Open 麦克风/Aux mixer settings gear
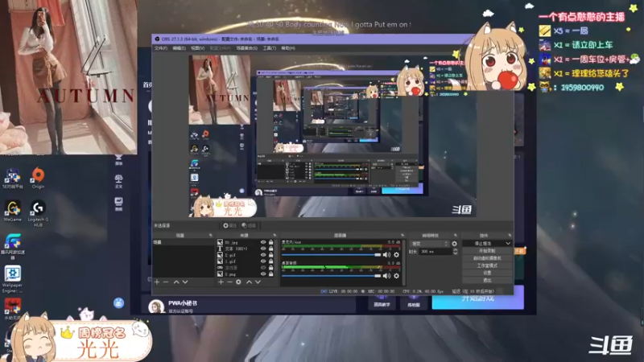The width and height of the screenshot is (644, 362). [396, 255]
